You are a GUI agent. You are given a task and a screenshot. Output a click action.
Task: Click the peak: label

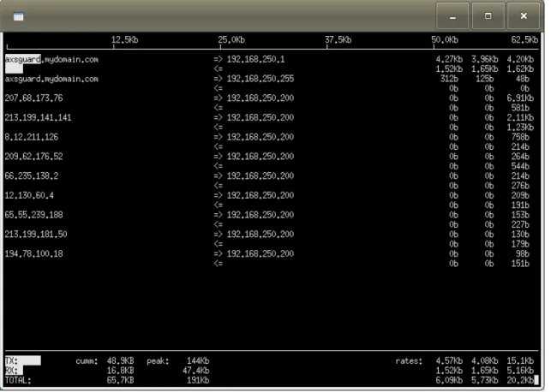158,361
